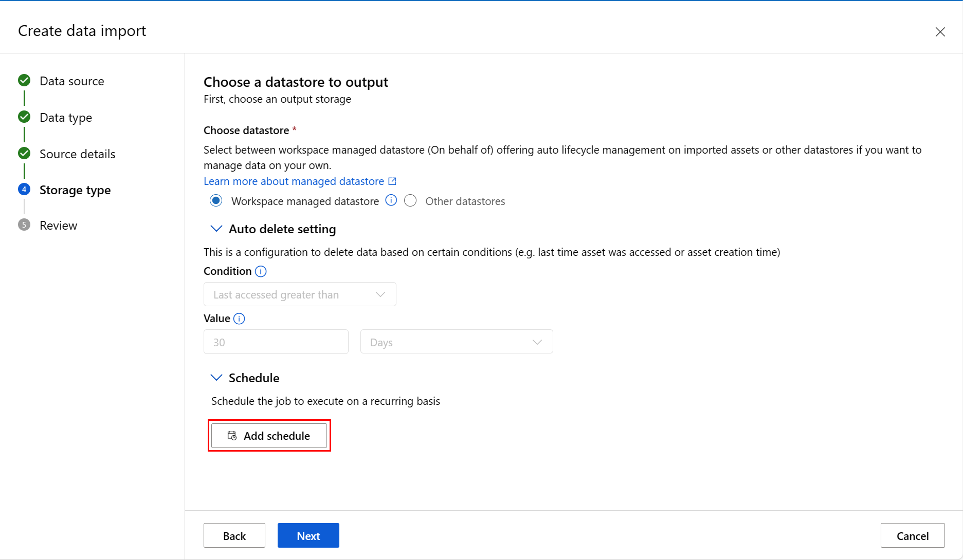
Task: Click the Value info icon
Action: click(x=239, y=319)
